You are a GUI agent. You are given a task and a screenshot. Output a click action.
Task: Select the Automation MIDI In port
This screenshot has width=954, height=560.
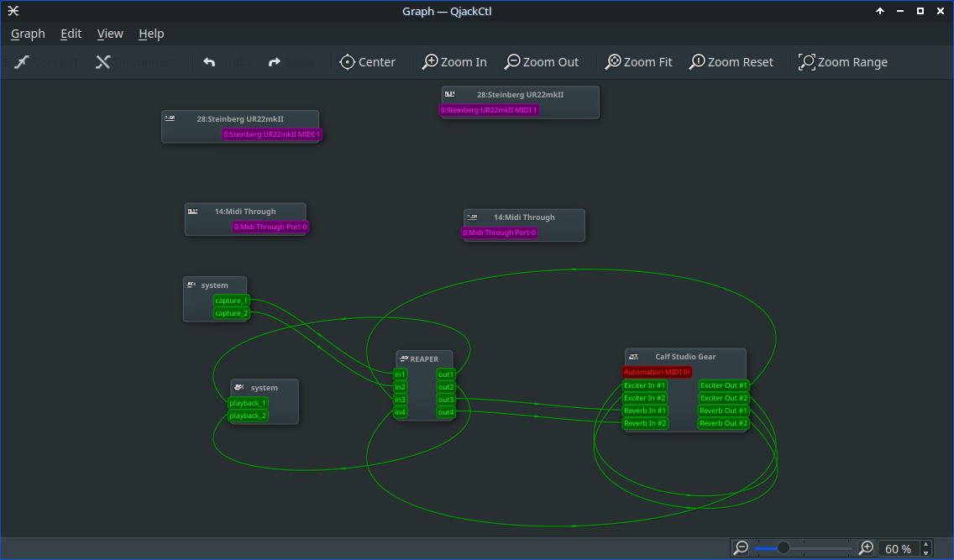pyautogui.click(x=657, y=372)
